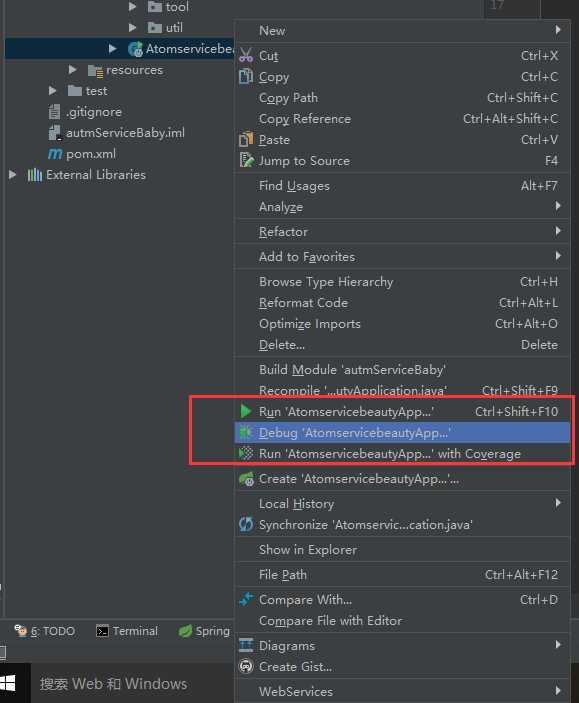Choose Recompile application java entry
The image size is (579, 703).
coord(402,391)
